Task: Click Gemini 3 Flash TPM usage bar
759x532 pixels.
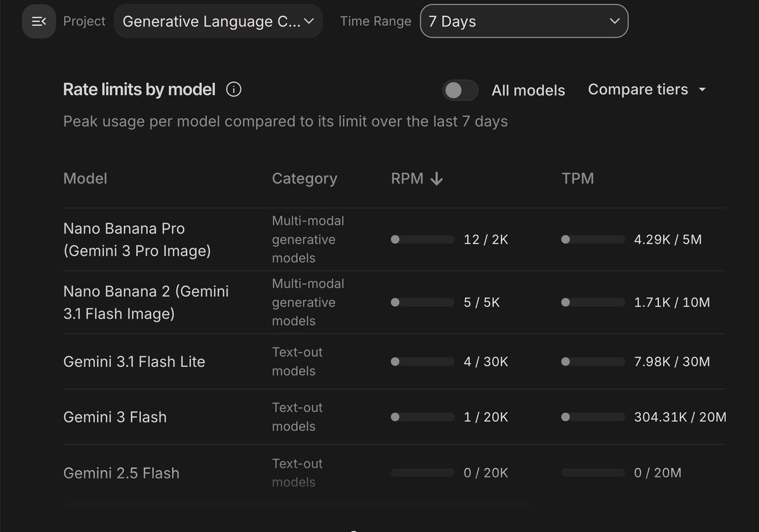Action: (593, 418)
